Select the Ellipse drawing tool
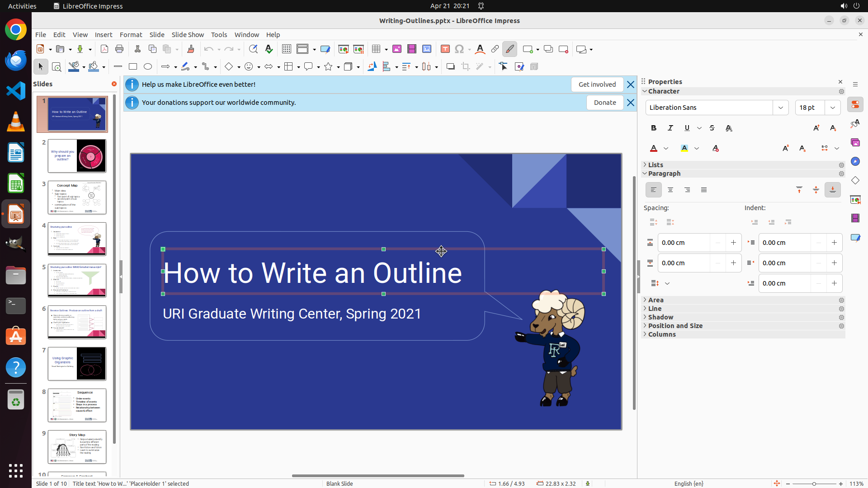 click(x=148, y=67)
